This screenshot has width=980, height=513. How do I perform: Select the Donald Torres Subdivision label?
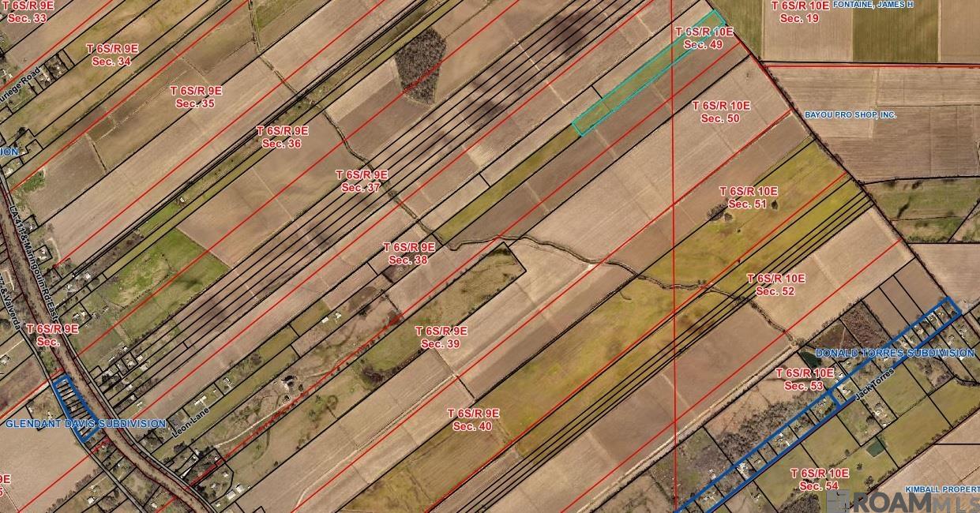[894, 353]
